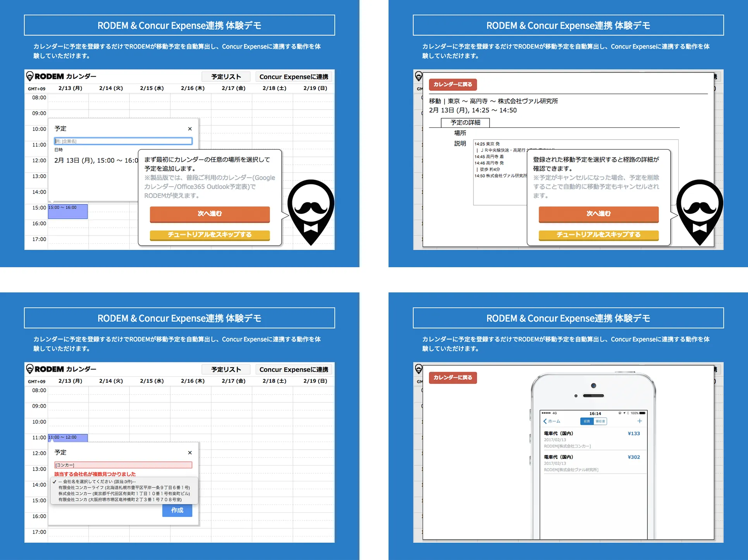Open 予定リスト in the top-left calendar
This screenshot has width=748, height=560.
[x=226, y=77]
